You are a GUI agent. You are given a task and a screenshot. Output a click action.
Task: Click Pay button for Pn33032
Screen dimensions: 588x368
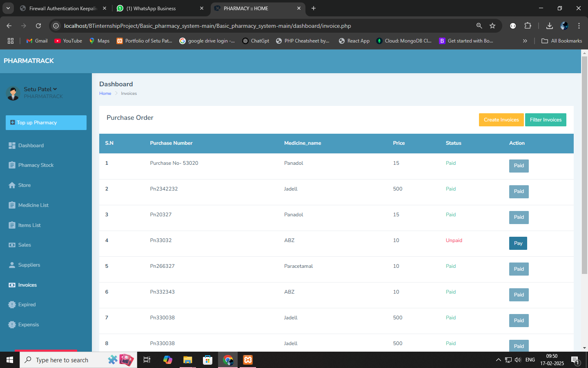(x=518, y=243)
